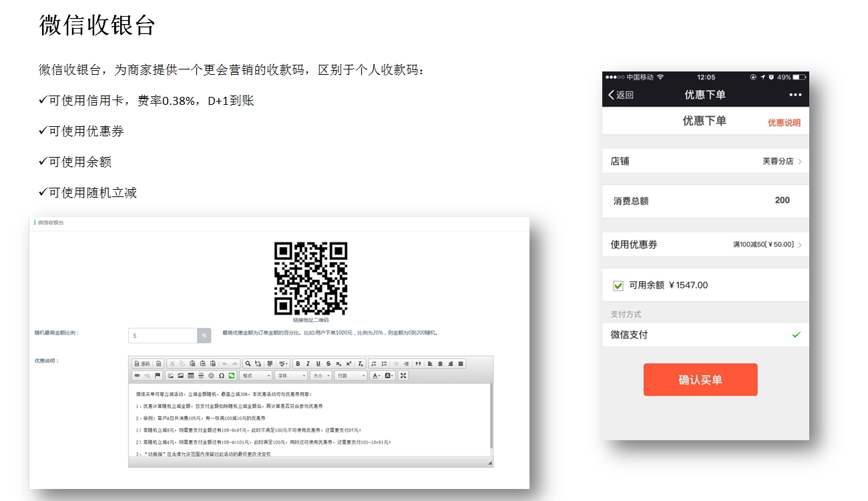This screenshot has width=868, height=501.
Task: Insert a table via toolbar icon
Action: click(x=191, y=375)
